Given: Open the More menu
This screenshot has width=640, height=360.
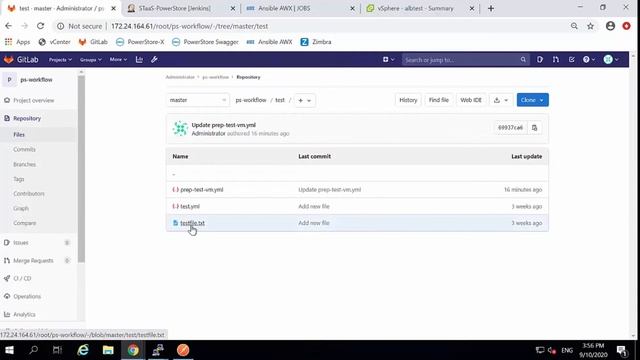Looking at the screenshot, I should (x=118, y=60).
